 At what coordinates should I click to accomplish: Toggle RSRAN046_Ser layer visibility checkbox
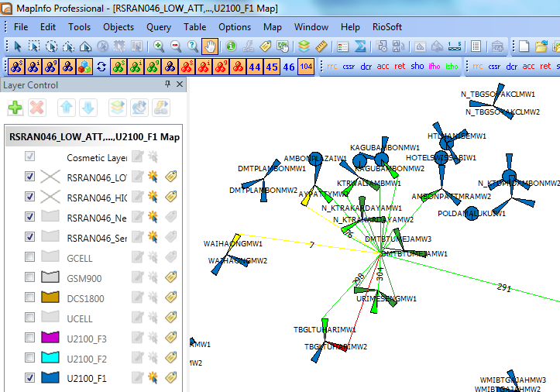coord(29,236)
